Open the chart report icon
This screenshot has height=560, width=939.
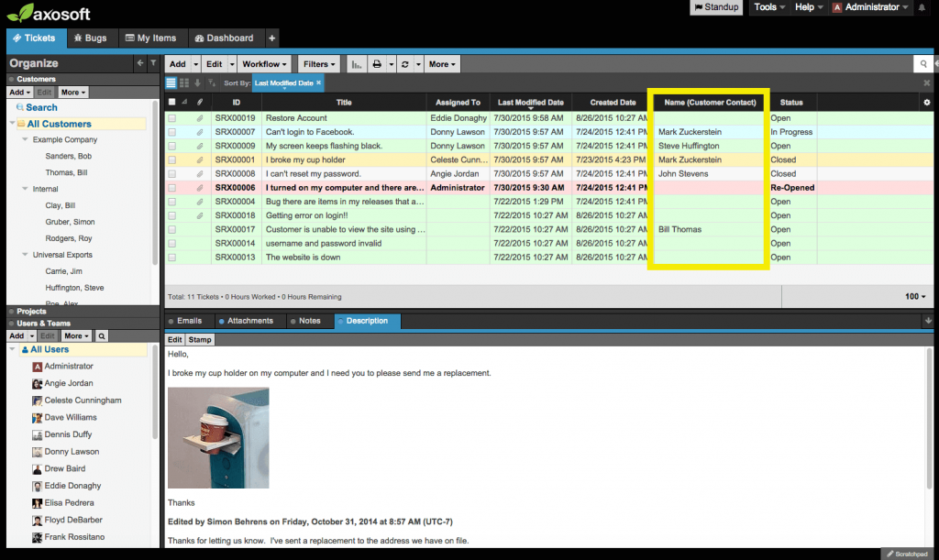(x=357, y=64)
